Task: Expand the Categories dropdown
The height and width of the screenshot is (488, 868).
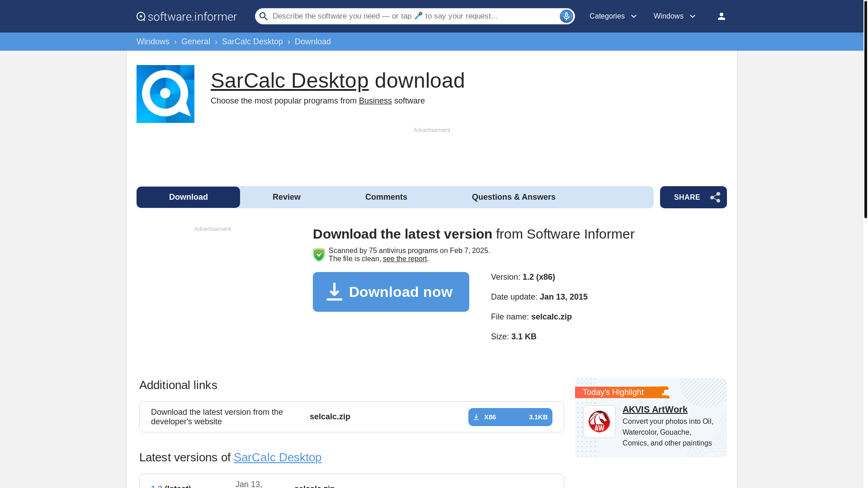Action: click(613, 16)
